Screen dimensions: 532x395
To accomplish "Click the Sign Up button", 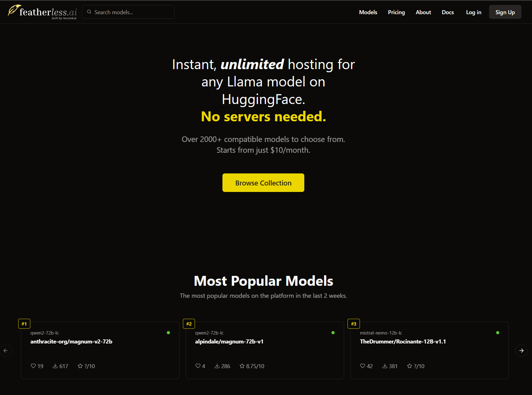I will 505,12.
